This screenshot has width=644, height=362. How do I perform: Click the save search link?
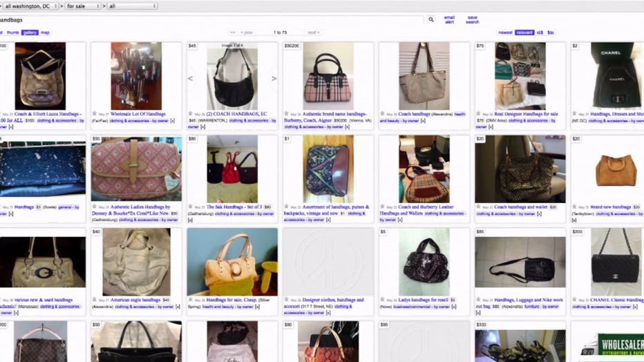473,20
